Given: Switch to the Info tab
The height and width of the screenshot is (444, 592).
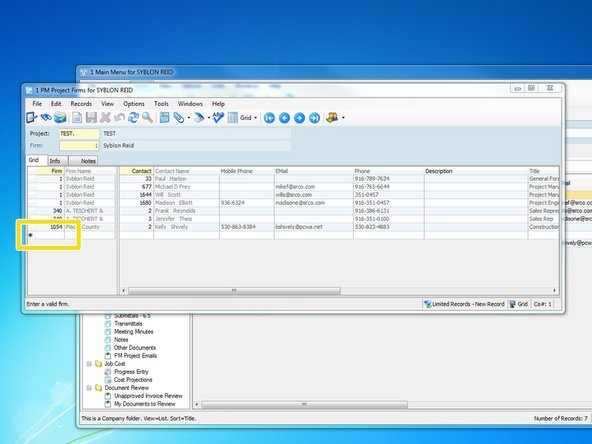Looking at the screenshot, I should point(55,161).
